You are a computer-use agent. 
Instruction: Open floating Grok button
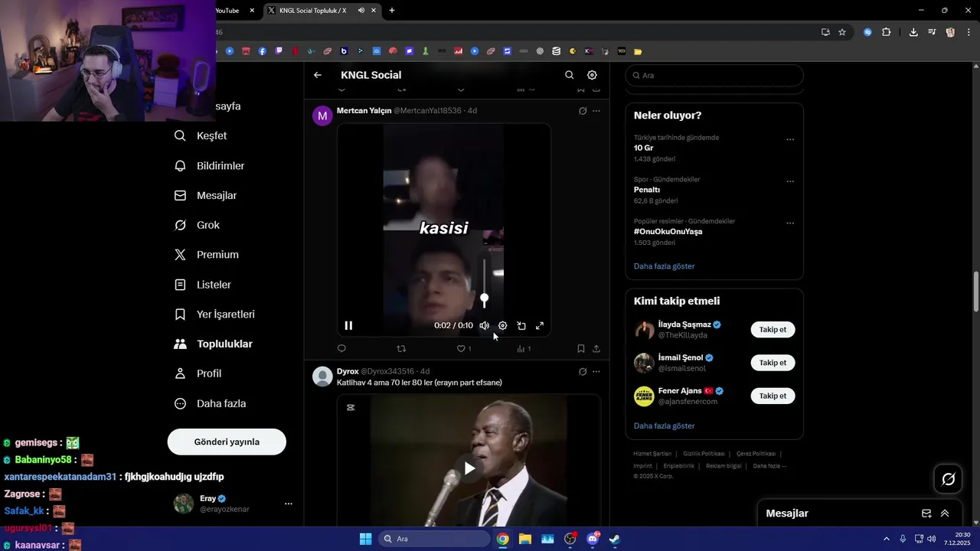click(948, 479)
